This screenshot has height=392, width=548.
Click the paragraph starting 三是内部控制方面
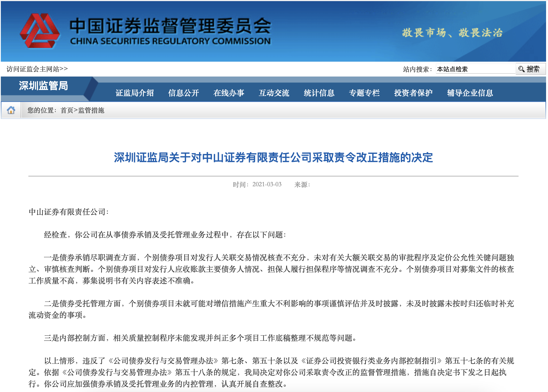(200, 338)
